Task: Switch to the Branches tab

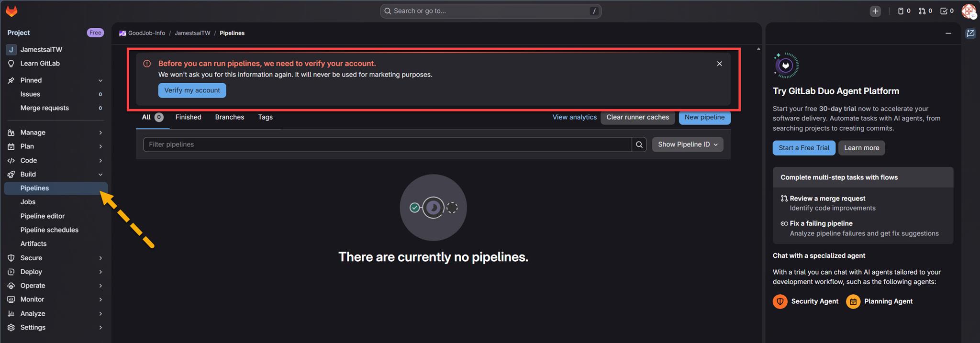Action: pos(229,117)
